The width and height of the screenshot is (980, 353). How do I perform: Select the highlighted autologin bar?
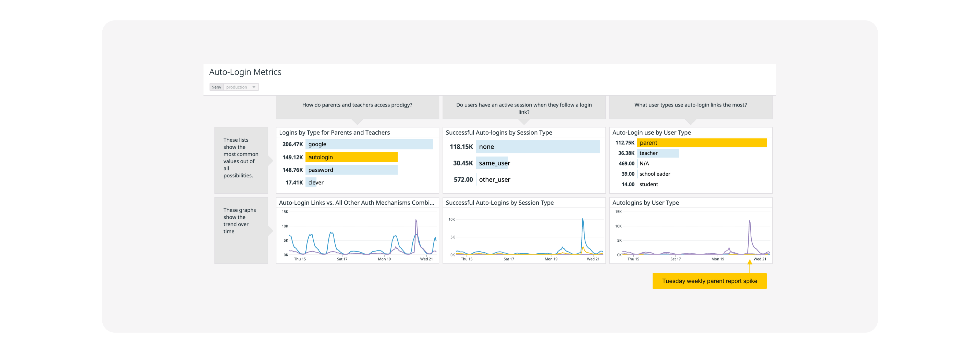pos(351,157)
